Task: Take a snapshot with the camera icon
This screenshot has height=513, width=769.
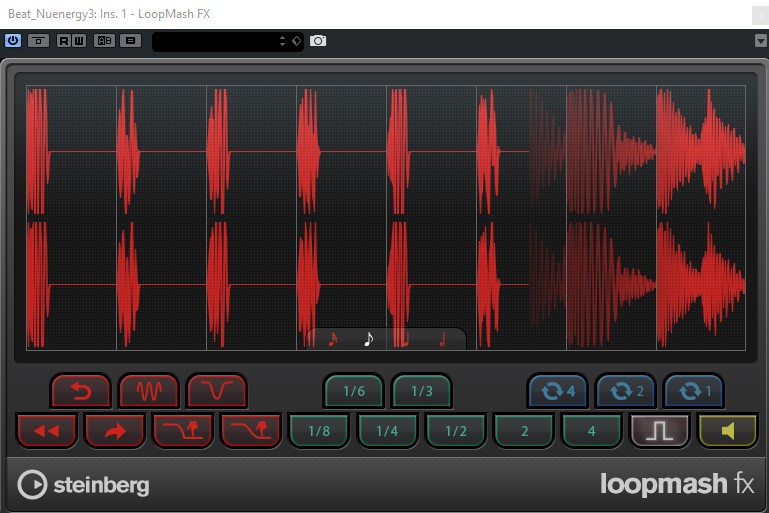Action: tap(318, 41)
